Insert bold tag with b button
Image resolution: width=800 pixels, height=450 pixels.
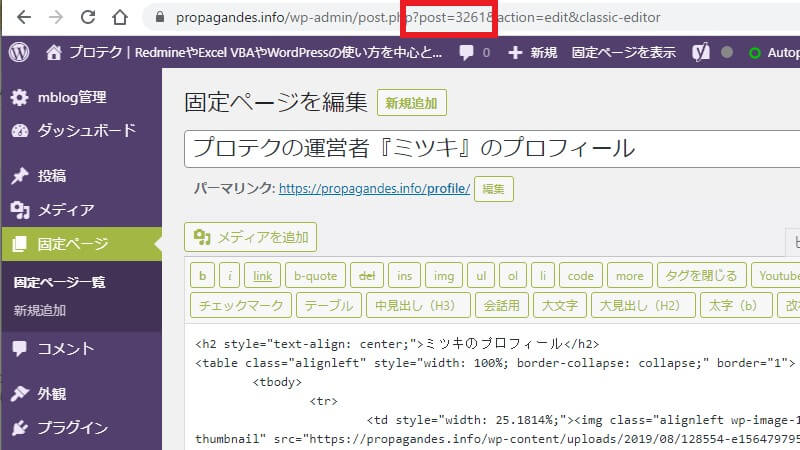click(x=202, y=275)
